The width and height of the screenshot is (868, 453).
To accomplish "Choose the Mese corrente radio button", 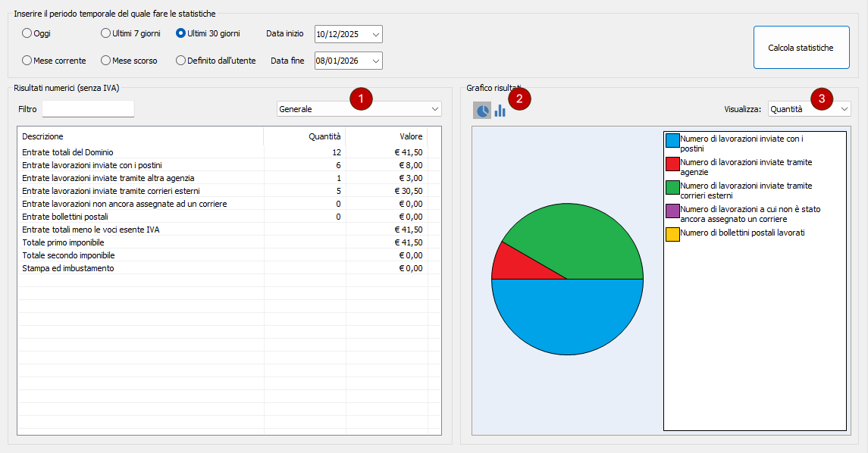I will (27, 61).
